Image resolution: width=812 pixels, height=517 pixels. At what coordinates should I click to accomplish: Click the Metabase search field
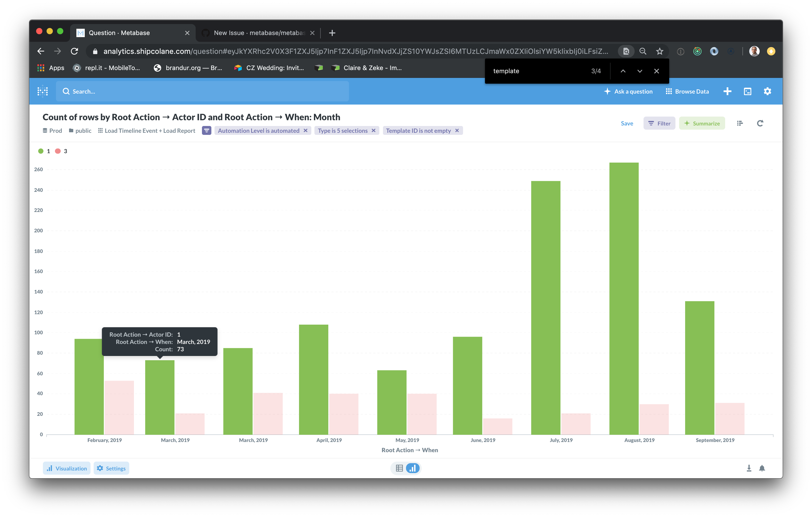tap(202, 91)
